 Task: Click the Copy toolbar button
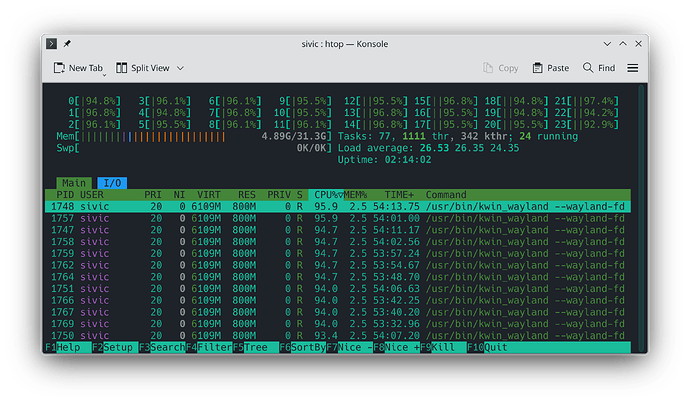(500, 68)
